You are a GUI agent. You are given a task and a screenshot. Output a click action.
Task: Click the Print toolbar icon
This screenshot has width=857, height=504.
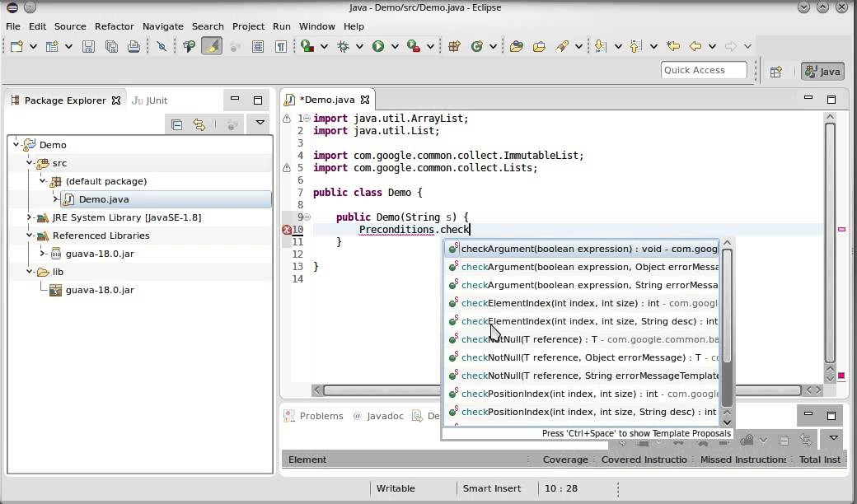(133, 46)
